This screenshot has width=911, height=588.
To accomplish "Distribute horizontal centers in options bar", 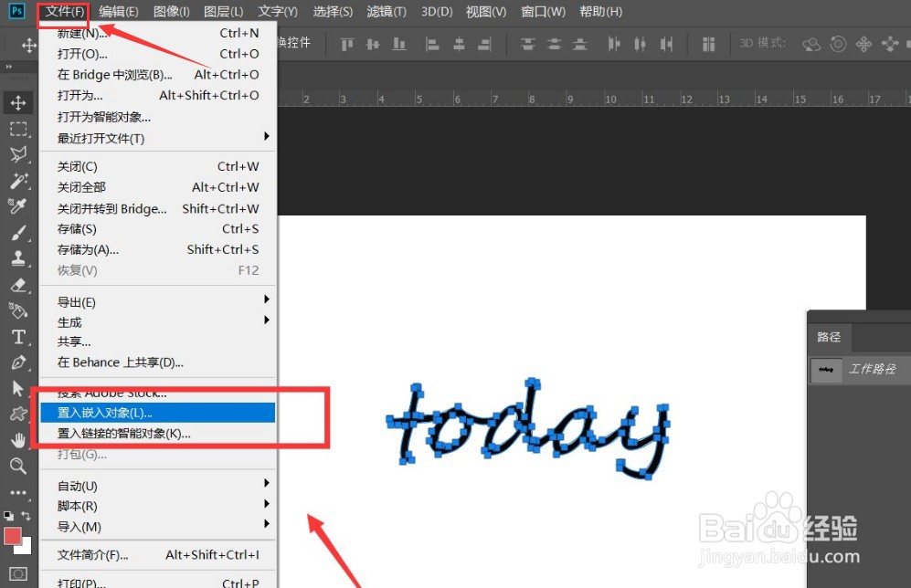I will tap(640, 44).
